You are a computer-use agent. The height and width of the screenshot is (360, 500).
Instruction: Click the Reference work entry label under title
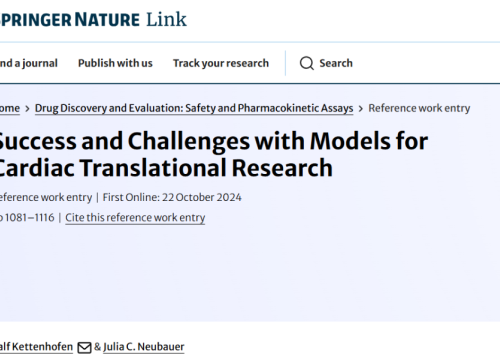tap(46, 197)
